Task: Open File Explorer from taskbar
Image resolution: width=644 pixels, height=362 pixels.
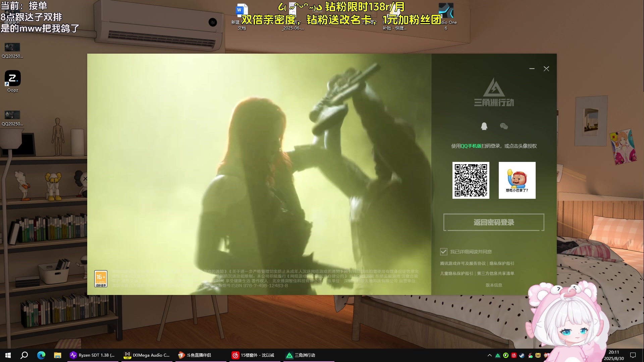Action: coord(58,355)
